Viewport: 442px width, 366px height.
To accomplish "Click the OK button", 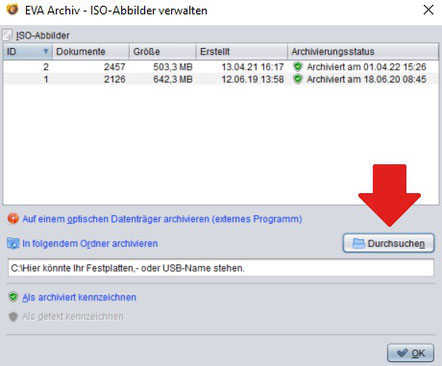I will pyautogui.click(x=411, y=353).
